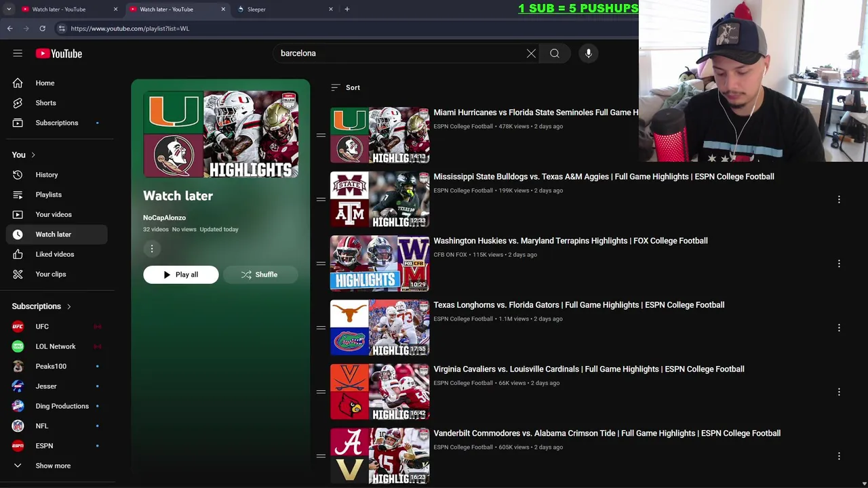Open Vanderbilt vs Alabama Crimson Tide title
The height and width of the screenshot is (488, 868).
point(607,433)
